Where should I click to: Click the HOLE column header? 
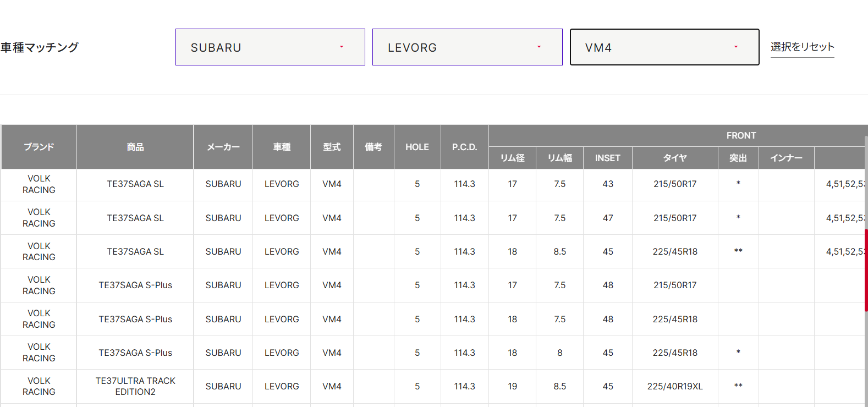[x=417, y=147]
